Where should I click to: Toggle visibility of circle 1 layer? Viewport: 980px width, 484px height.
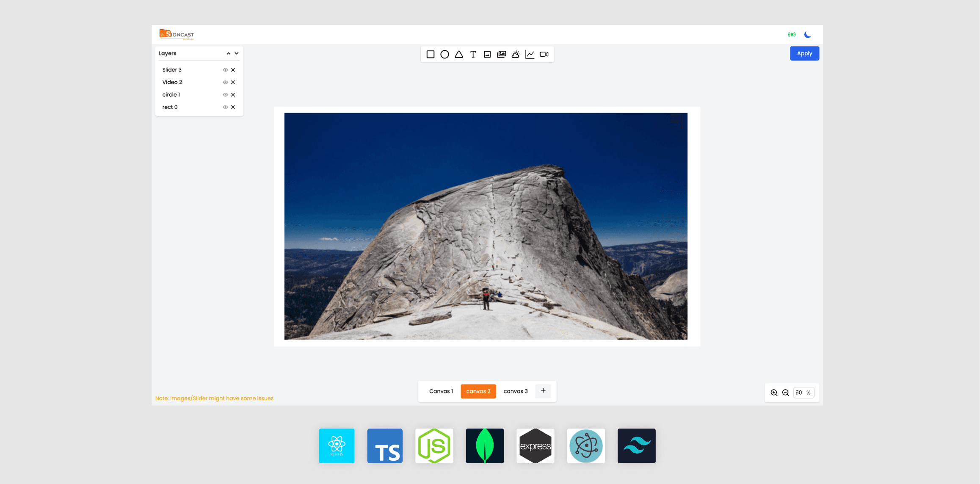coord(225,95)
